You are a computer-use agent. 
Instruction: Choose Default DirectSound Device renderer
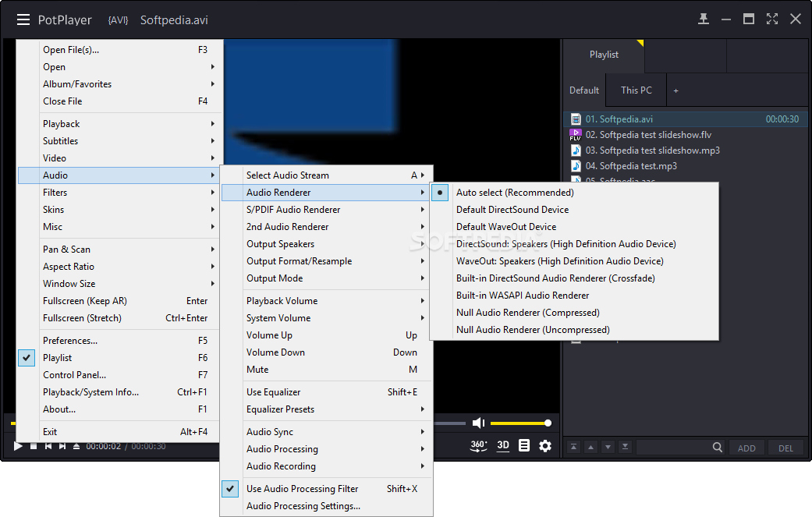pyautogui.click(x=574, y=210)
